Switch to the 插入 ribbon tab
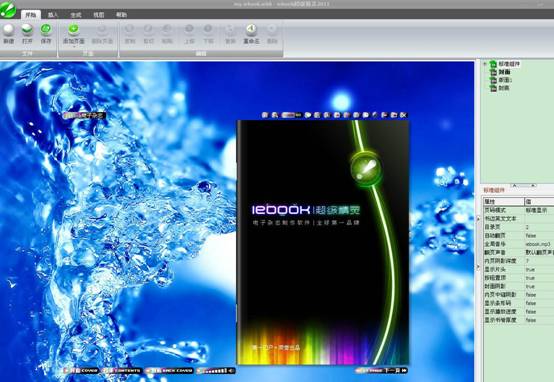Image resolution: width=554 pixels, height=382 pixels. (53, 15)
